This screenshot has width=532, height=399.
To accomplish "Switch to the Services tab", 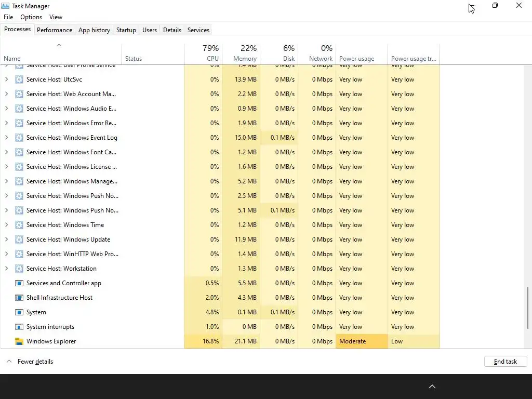I will (x=198, y=30).
